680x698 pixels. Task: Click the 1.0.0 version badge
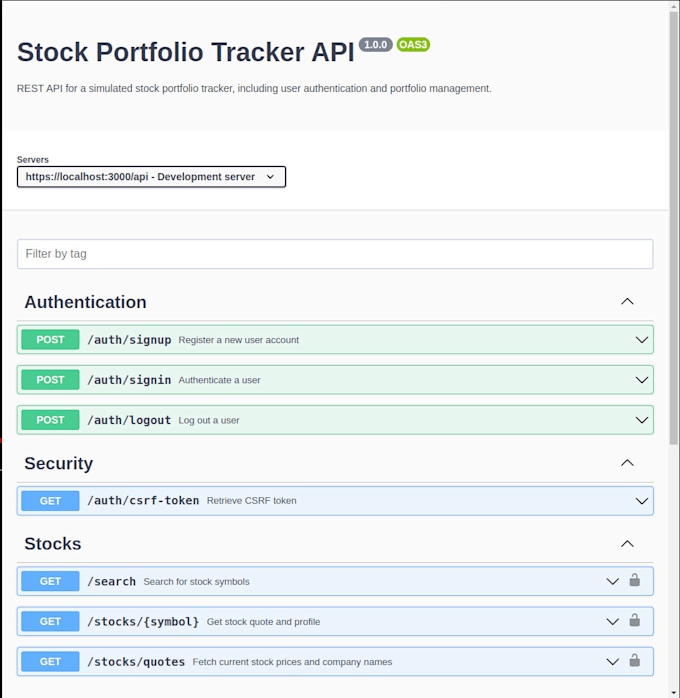point(376,45)
